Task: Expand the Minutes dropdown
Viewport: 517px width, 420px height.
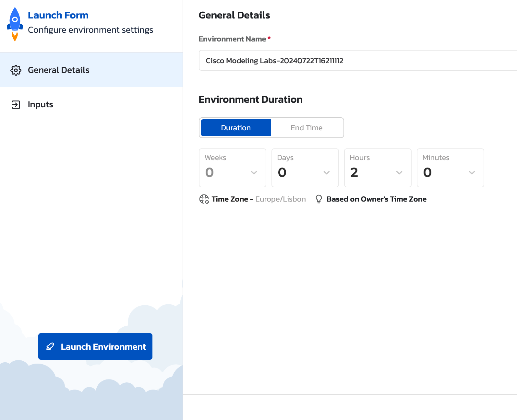Action: click(x=451, y=168)
